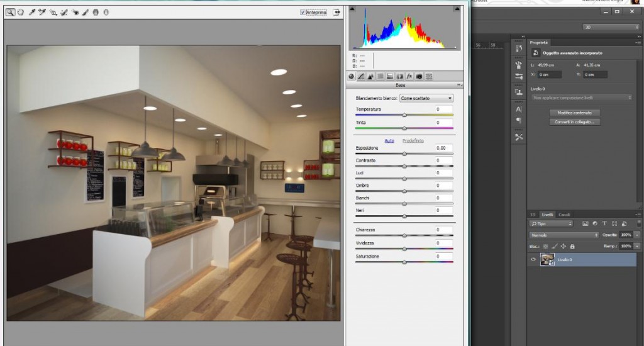Switch to the Canali tab
644x346 pixels.
coord(564,215)
